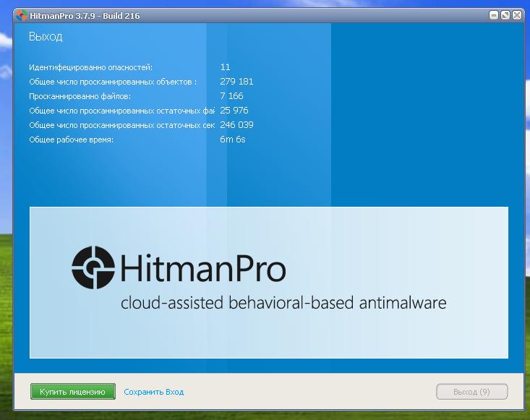Close the HitmanPro window
Viewport: 530px width, 420px height.
517,15
